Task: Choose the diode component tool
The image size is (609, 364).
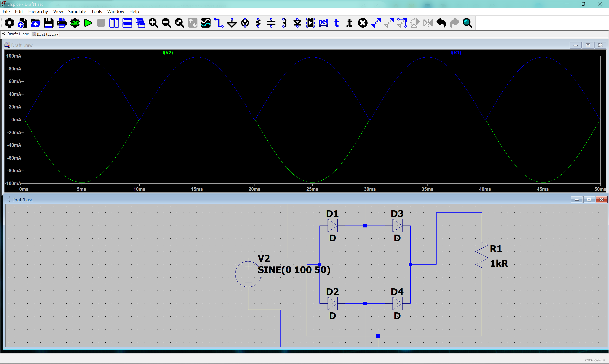Action: [297, 23]
